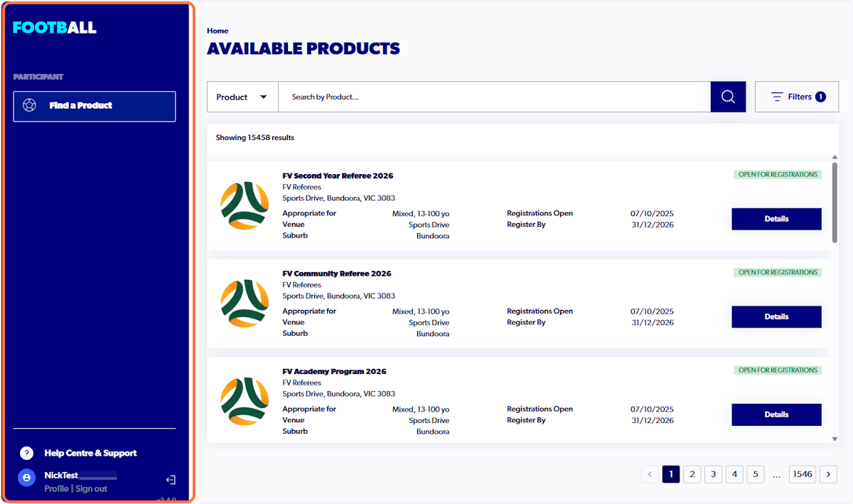Click Open For Registrations badge on Community Referee
853x504 pixels.
click(x=778, y=272)
